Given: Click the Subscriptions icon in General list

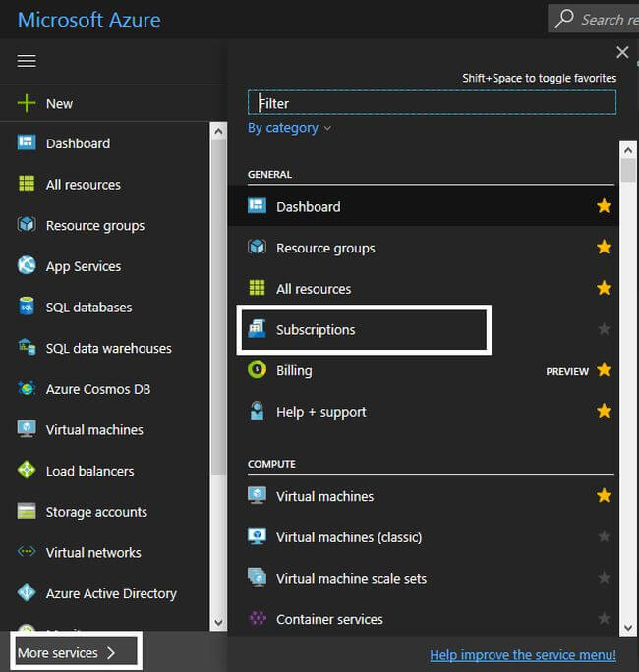Looking at the screenshot, I should [x=257, y=330].
